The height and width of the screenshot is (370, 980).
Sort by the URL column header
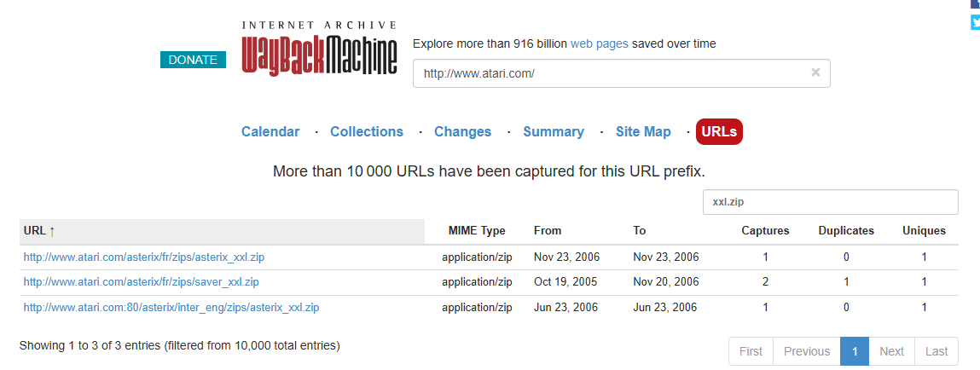(x=222, y=231)
